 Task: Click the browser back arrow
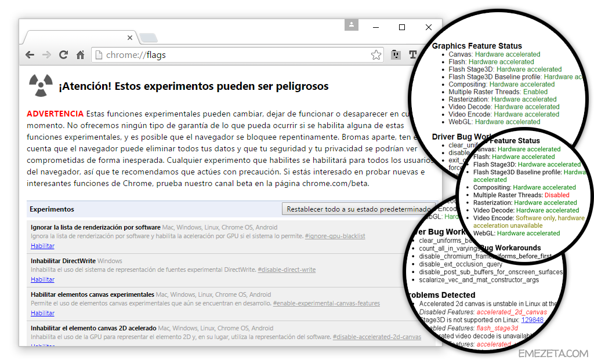pyautogui.click(x=30, y=55)
